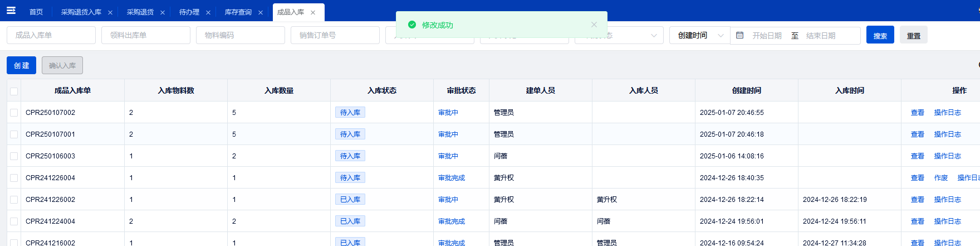980x246 pixels.
Task: Toggle the hamburger menu icon
Action: click(x=11, y=11)
